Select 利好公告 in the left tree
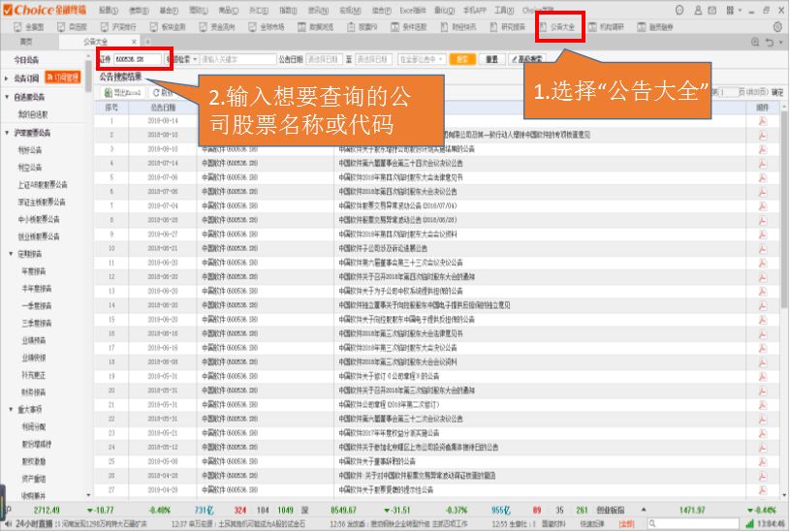790x532 pixels. (x=30, y=150)
